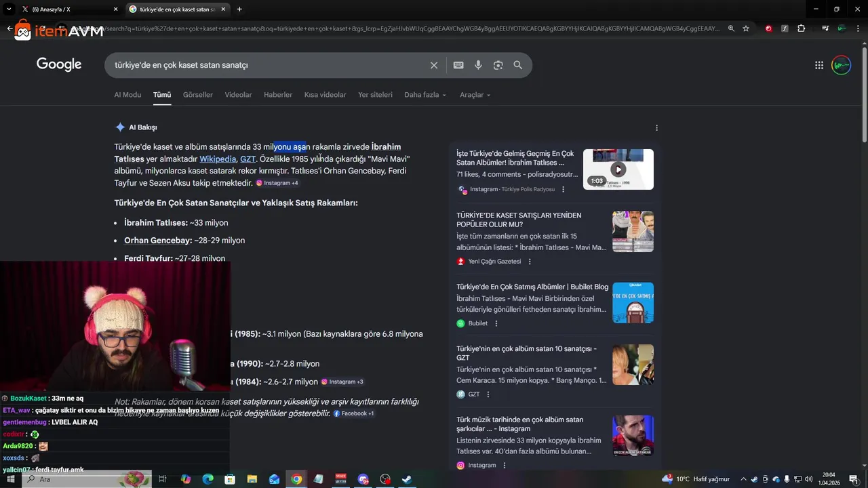
Task: Open the Instagram +4 sources chip
Action: pos(277,183)
